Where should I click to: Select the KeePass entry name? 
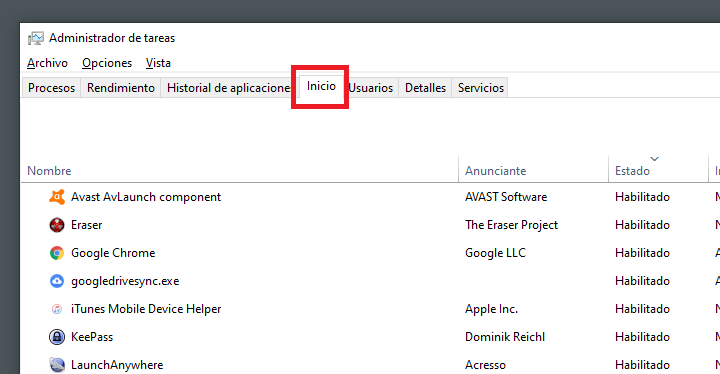point(92,337)
